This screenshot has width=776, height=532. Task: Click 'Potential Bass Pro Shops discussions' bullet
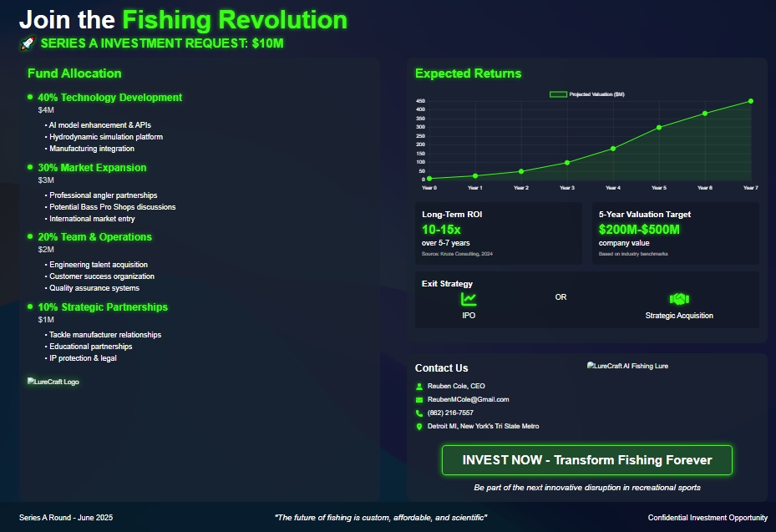pos(112,207)
